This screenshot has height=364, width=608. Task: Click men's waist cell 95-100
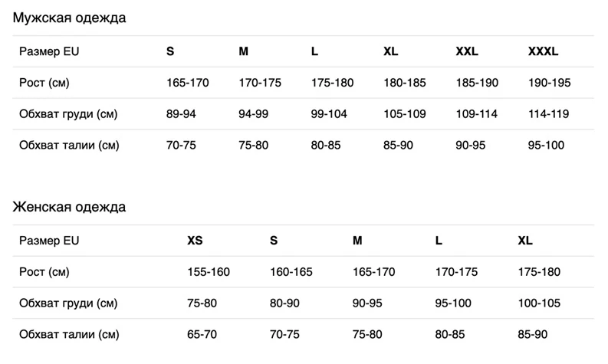pyautogui.click(x=546, y=146)
